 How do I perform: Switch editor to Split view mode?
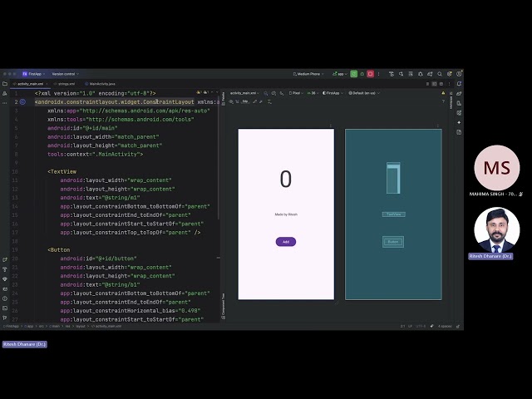434,83
